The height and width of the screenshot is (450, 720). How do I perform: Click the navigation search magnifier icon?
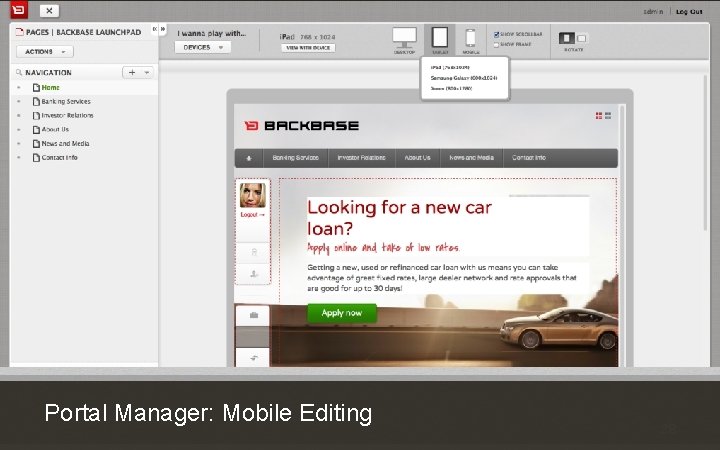(x=19, y=73)
